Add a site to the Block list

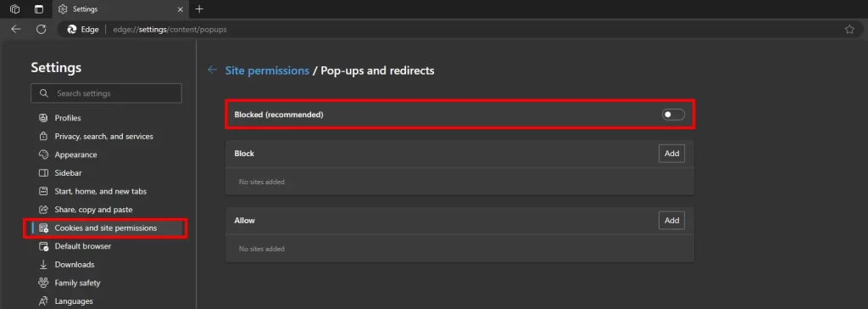pyautogui.click(x=671, y=154)
